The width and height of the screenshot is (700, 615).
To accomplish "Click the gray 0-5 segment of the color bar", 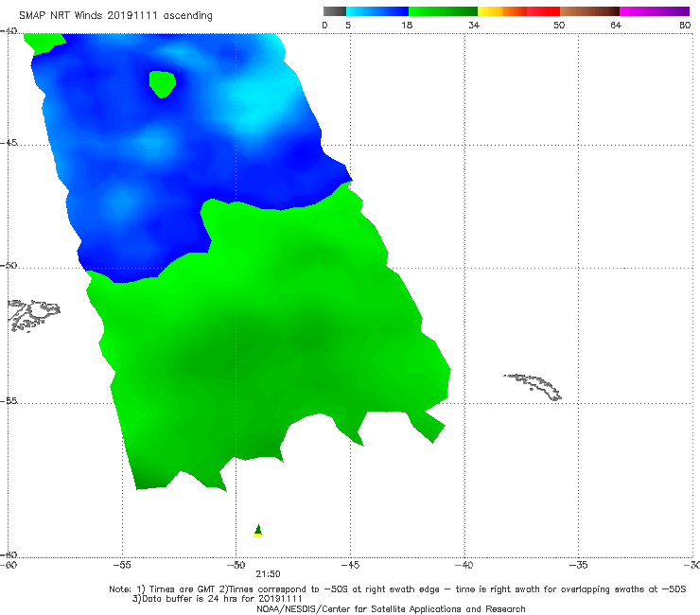I will click(335, 11).
